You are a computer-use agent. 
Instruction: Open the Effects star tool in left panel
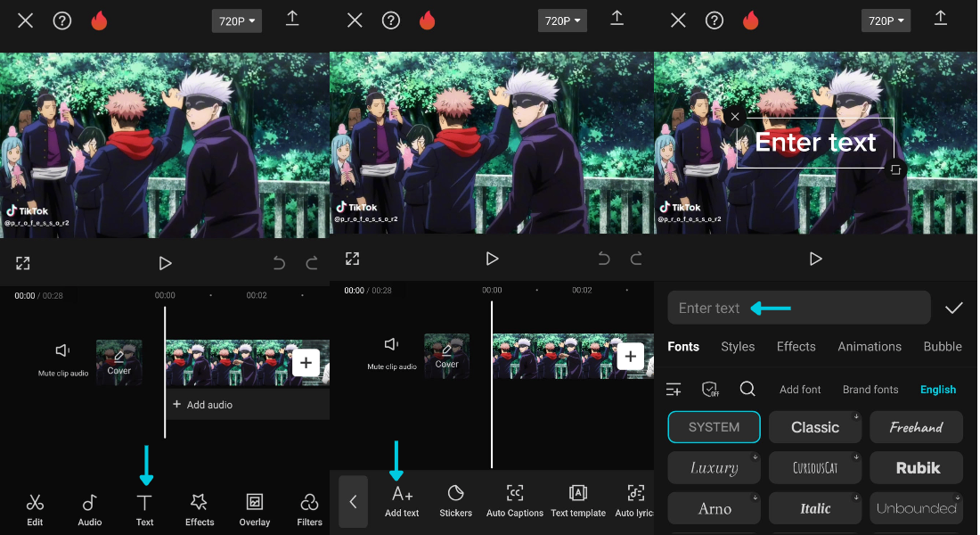(x=200, y=510)
